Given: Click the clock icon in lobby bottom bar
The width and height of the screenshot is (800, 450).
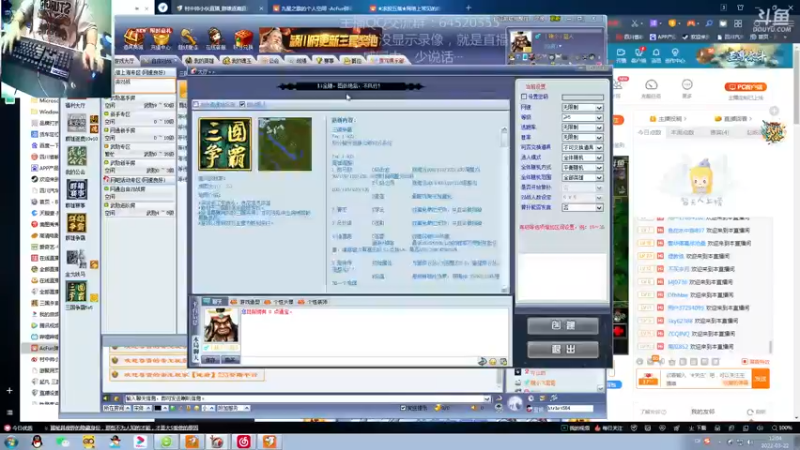Looking at the screenshot, I should [531, 398].
